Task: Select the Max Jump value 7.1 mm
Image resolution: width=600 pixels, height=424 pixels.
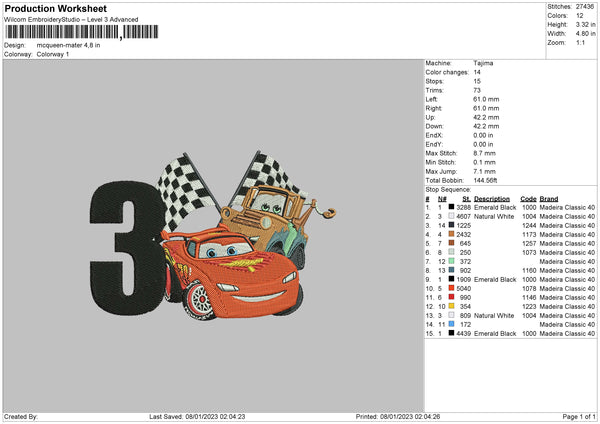Action: coord(484,171)
